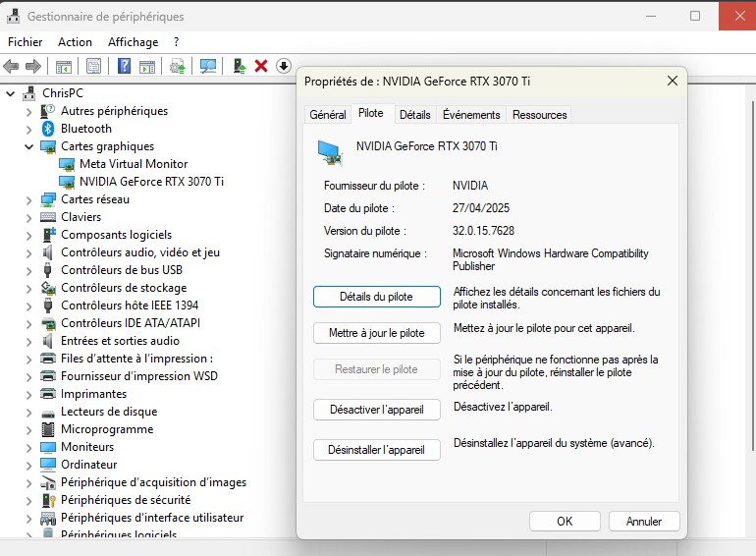Open the Properties sheet toolbar icon

[93, 66]
